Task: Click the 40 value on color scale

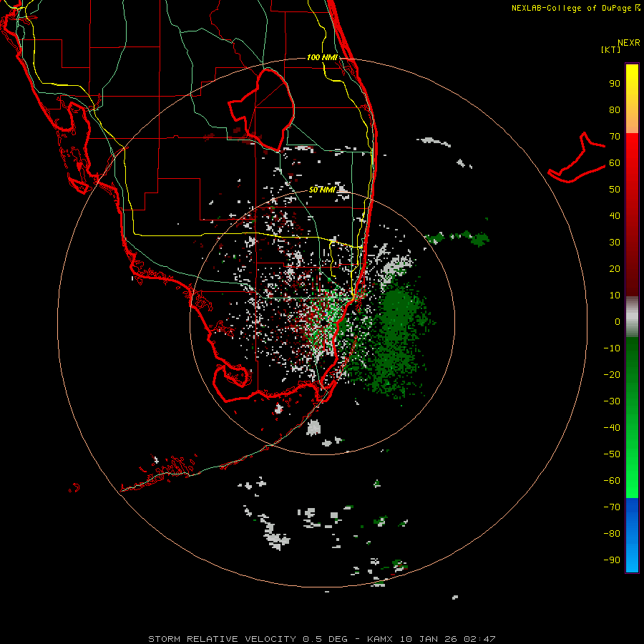Action: 615,216
